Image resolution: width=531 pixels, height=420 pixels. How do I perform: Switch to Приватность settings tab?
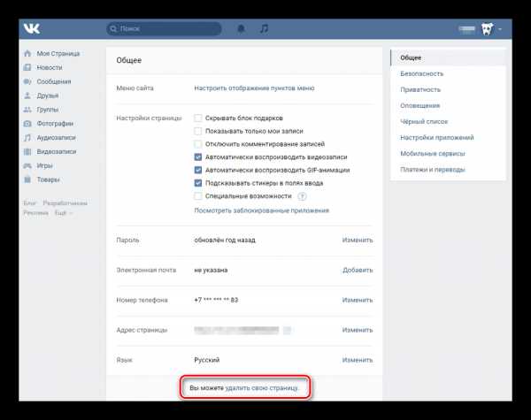[x=448, y=89]
